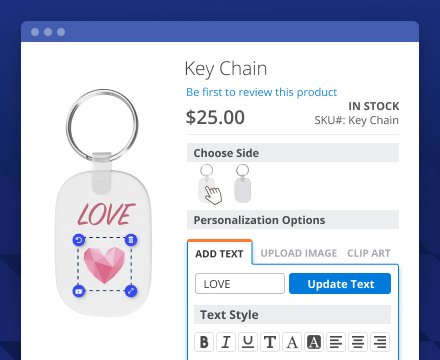Toggle bold text style

point(204,342)
